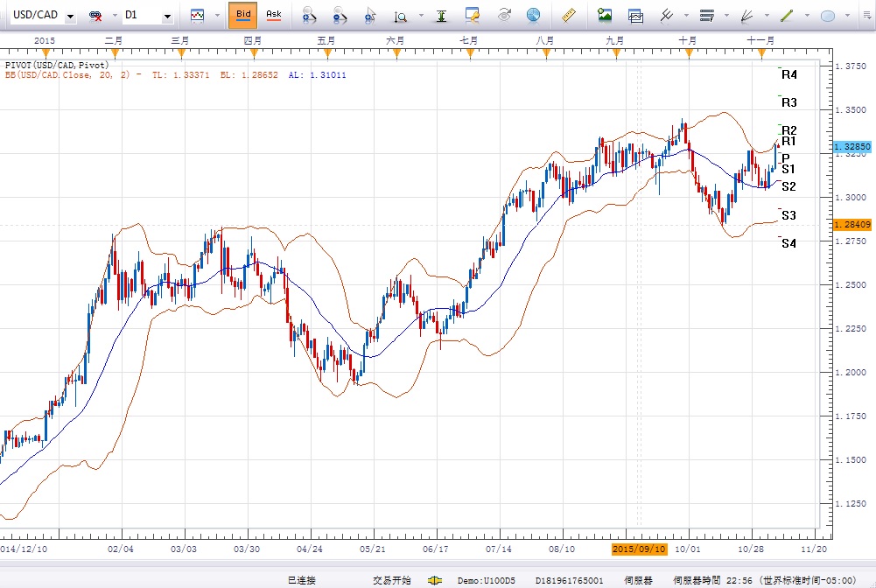Expand the trend line dropdown arrow
Screen dimensions: 876x588
(x=807, y=16)
